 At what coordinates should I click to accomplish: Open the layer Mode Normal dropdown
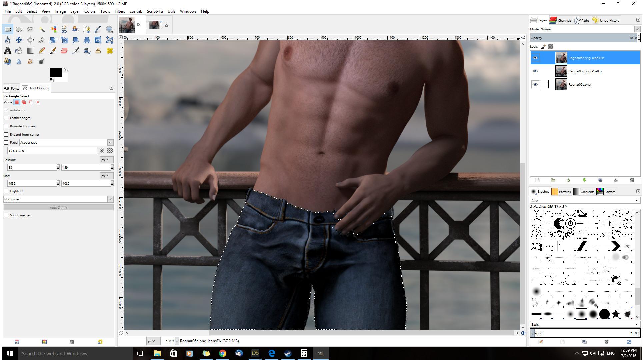pyautogui.click(x=637, y=29)
